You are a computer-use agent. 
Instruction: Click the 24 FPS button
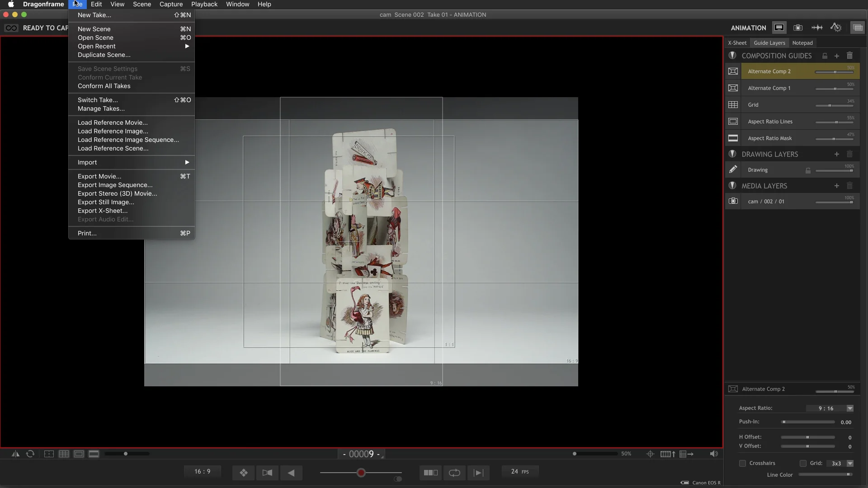(520, 472)
